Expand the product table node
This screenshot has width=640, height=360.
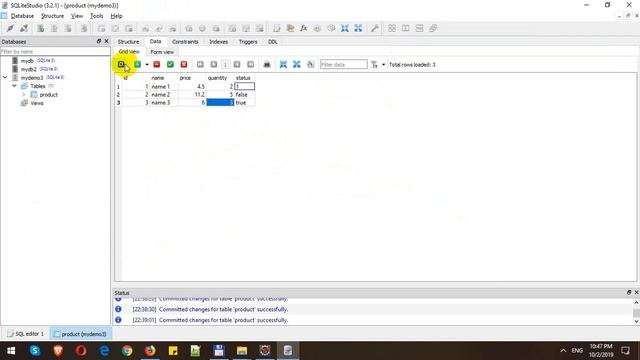pyautogui.click(x=24, y=94)
